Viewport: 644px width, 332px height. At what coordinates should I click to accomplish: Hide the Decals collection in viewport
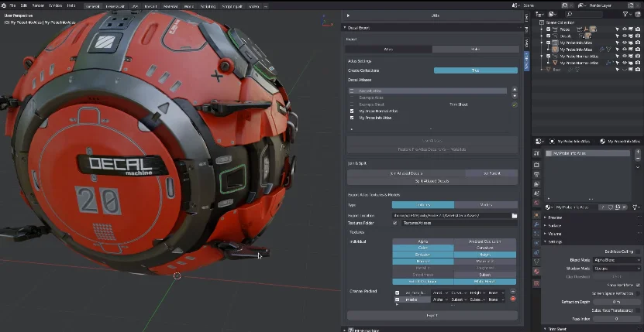click(x=625, y=36)
